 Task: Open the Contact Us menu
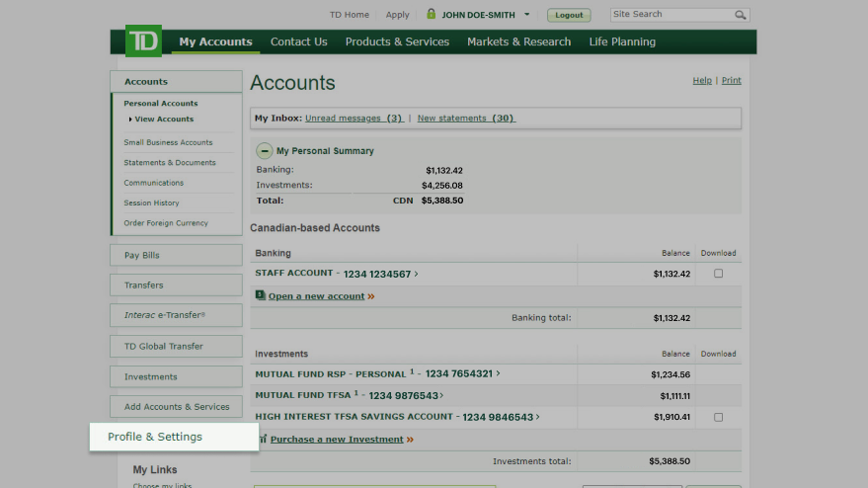coord(299,41)
